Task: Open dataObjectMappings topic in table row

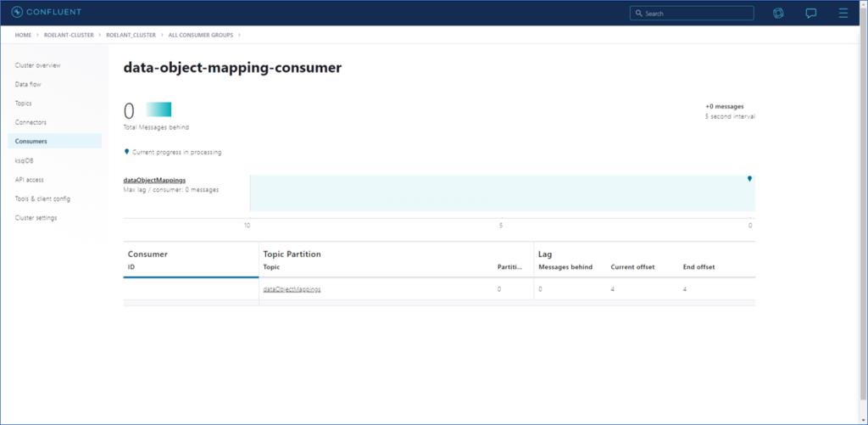Action: pyautogui.click(x=292, y=289)
